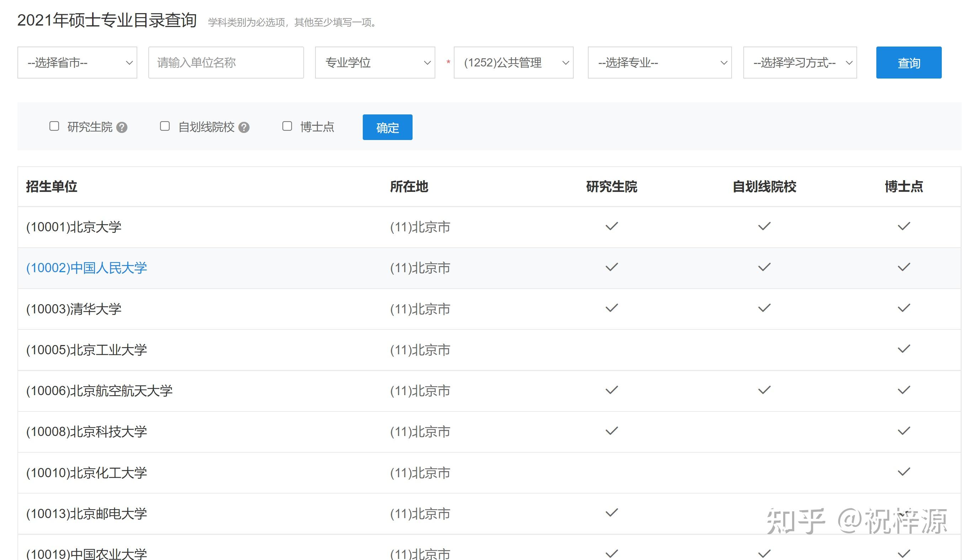The image size is (972, 560).
Task: Expand the 专业学位 category dropdown
Action: point(375,63)
